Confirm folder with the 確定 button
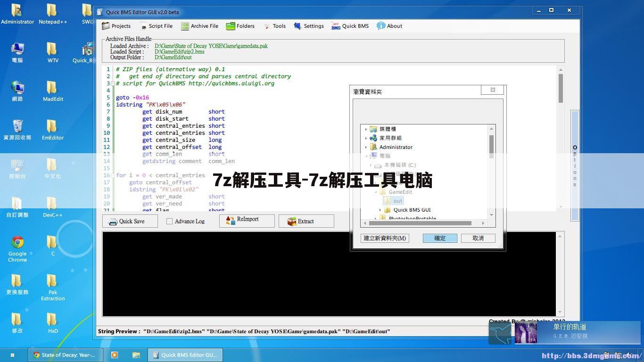644x362 pixels. (x=440, y=238)
